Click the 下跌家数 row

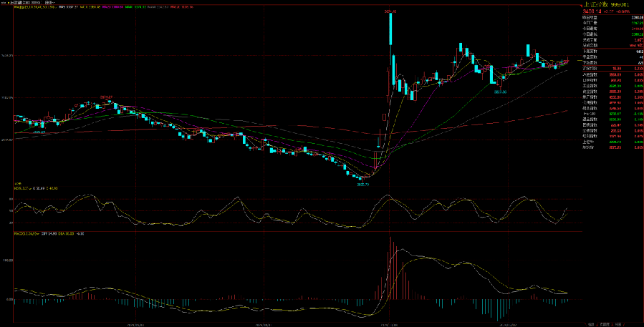612,62
